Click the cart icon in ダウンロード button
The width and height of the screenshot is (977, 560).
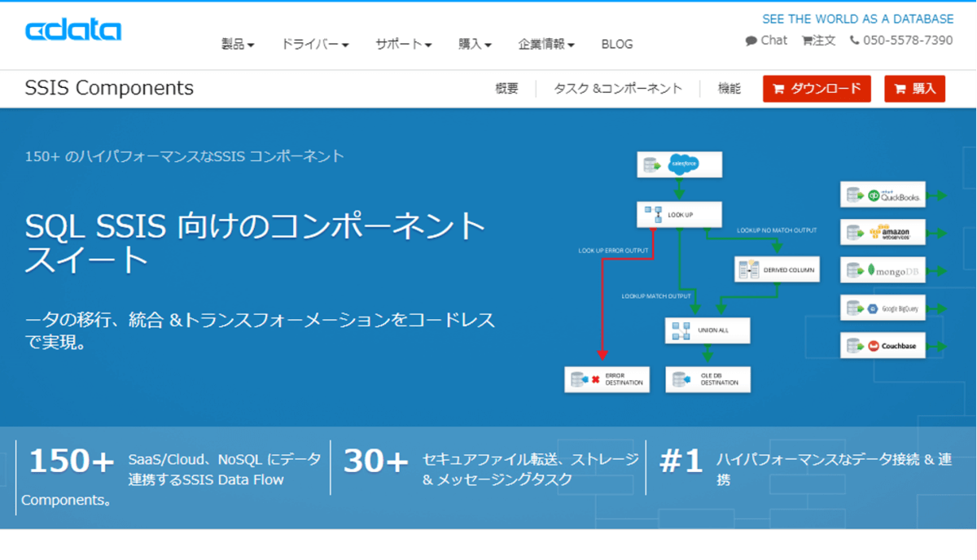(778, 89)
